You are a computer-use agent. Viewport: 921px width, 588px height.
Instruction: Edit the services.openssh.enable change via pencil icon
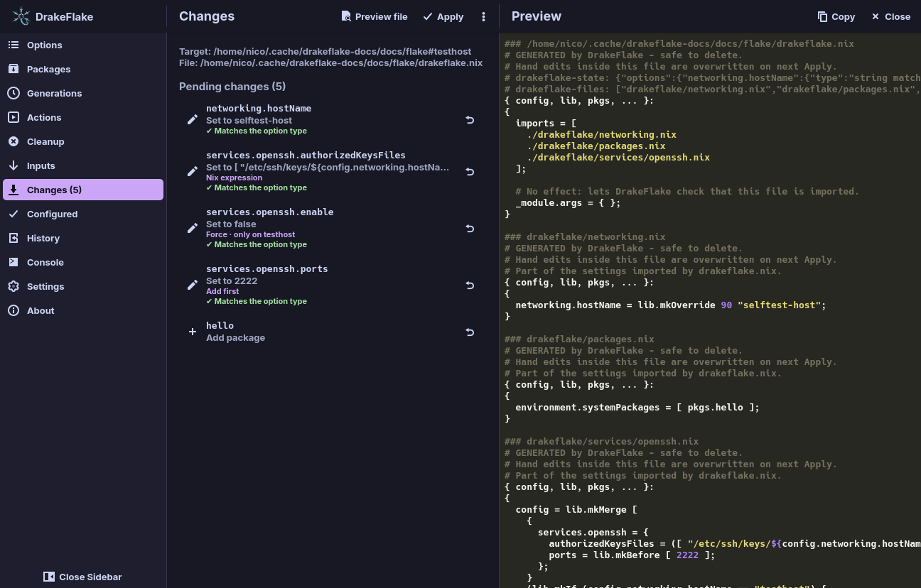click(x=192, y=228)
